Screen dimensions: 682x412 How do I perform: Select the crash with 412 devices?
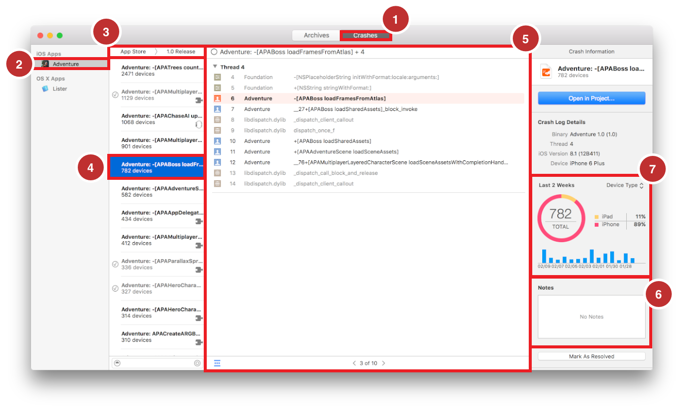click(x=157, y=240)
